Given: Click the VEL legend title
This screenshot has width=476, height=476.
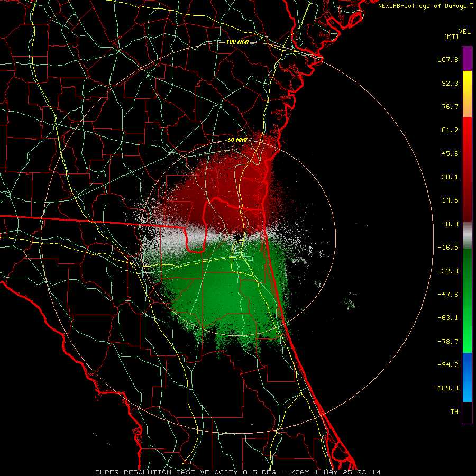Looking at the screenshot, I should [x=464, y=32].
